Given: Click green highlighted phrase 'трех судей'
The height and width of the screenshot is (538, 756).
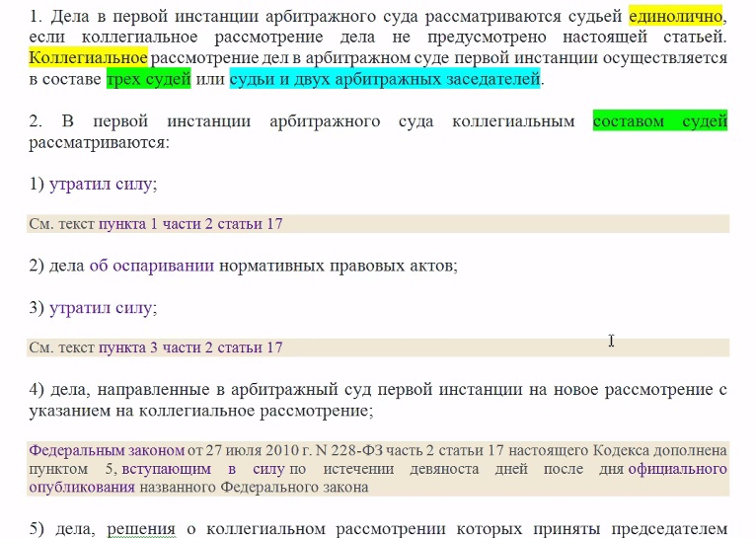Looking at the screenshot, I should coord(149,79).
